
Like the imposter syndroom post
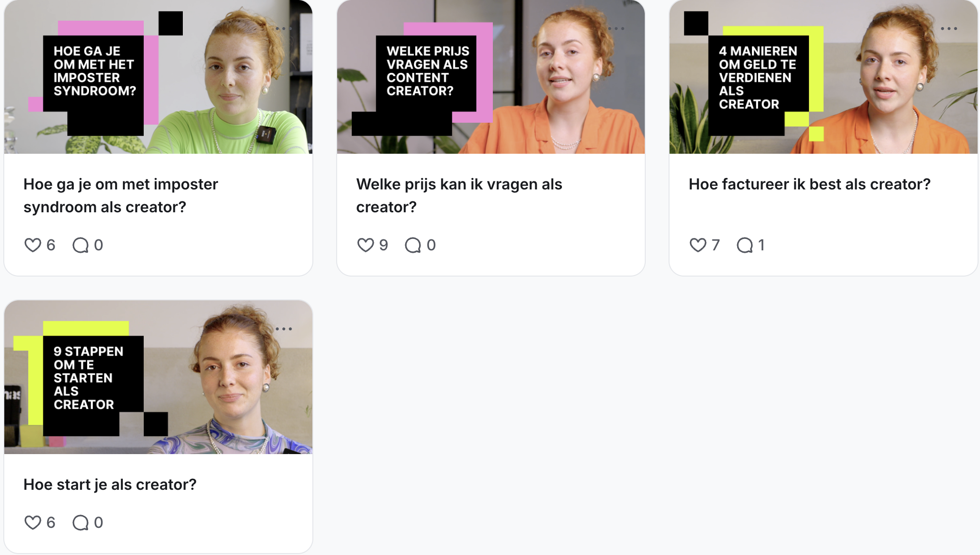point(32,245)
